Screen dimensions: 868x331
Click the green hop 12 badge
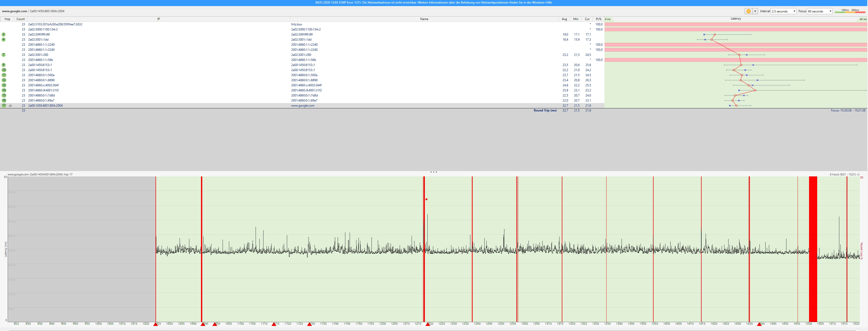pos(4,80)
